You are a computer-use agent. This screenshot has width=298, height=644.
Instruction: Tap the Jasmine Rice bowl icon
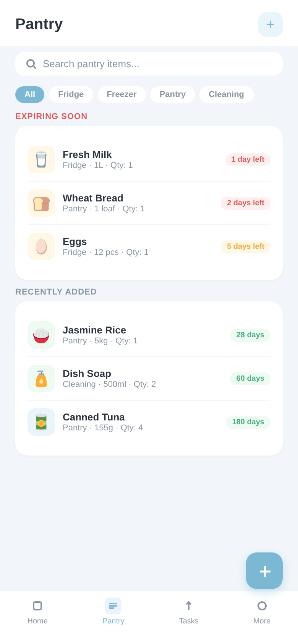coord(41,335)
